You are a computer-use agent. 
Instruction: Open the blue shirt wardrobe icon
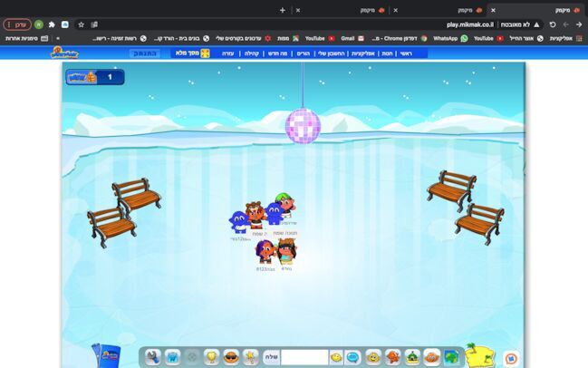[x=172, y=357]
